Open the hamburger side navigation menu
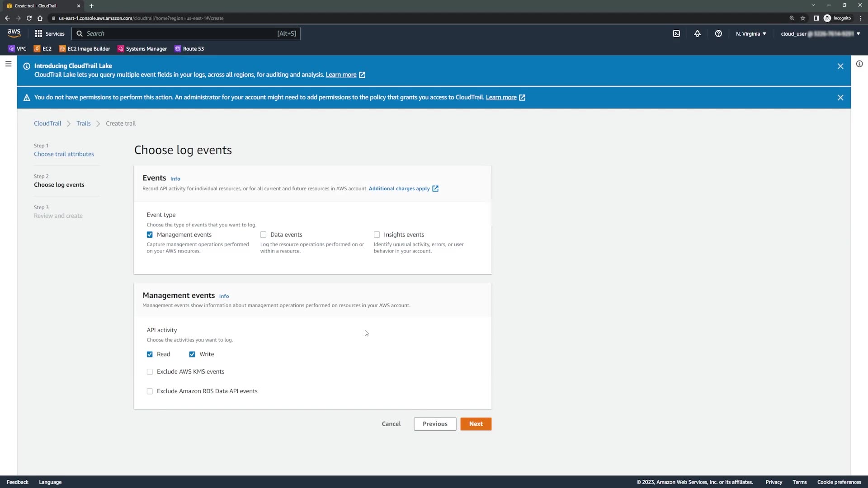The height and width of the screenshot is (488, 868). [8, 64]
